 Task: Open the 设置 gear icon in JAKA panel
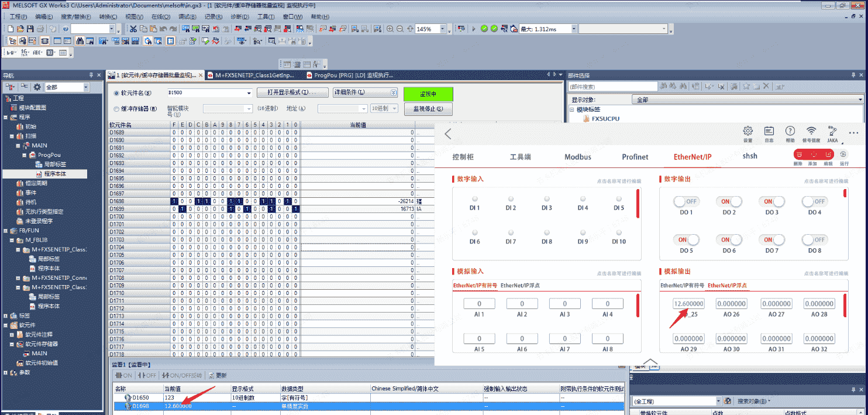pyautogui.click(x=748, y=133)
